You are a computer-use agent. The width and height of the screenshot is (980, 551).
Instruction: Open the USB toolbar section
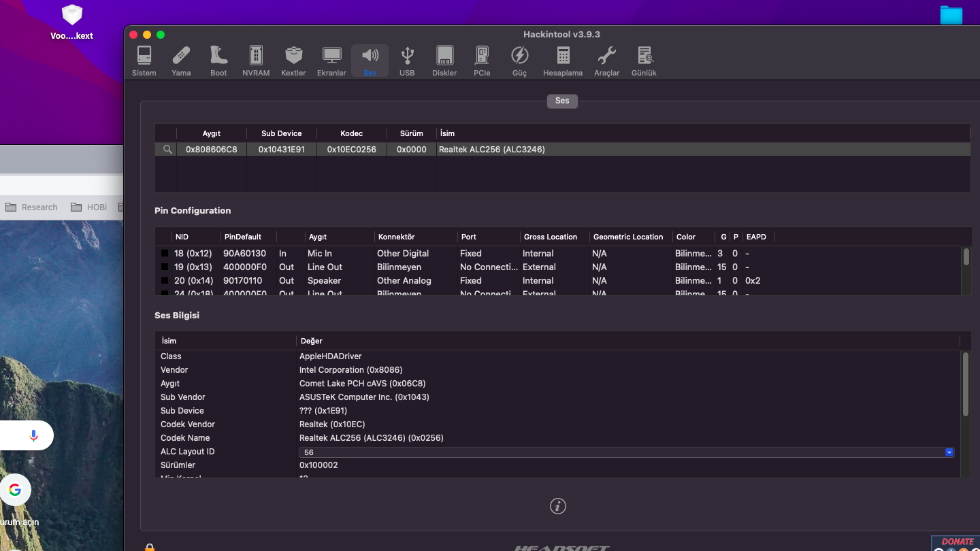click(x=407, y=61)
